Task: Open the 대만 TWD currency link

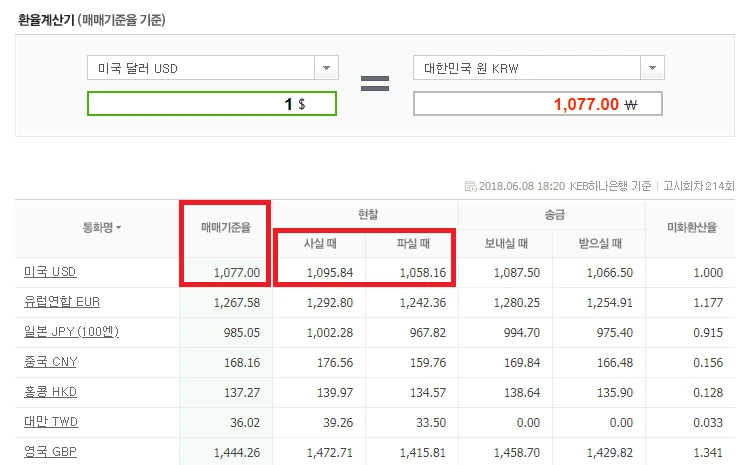Action: click(51, 422)
